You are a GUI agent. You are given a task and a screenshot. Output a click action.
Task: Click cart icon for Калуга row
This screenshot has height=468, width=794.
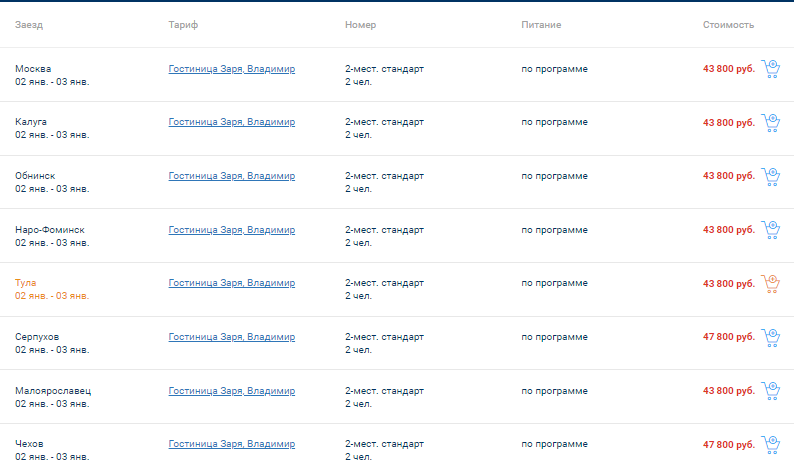(771, 123)
